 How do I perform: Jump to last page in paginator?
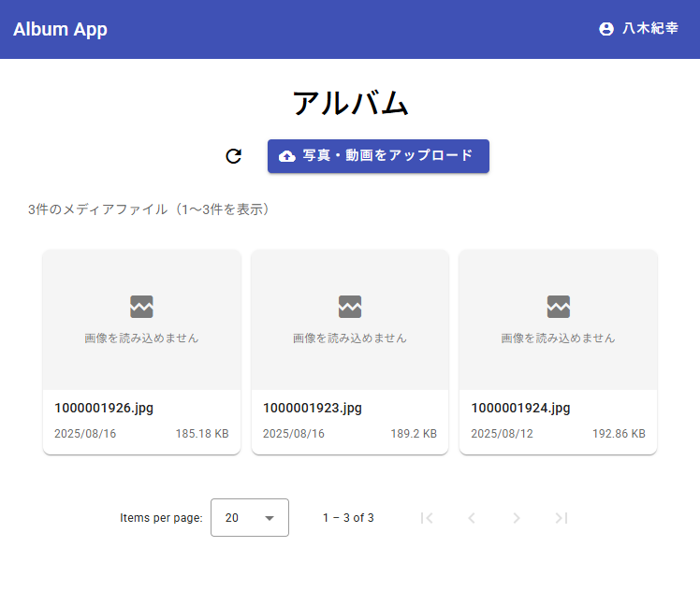point(561,518)
